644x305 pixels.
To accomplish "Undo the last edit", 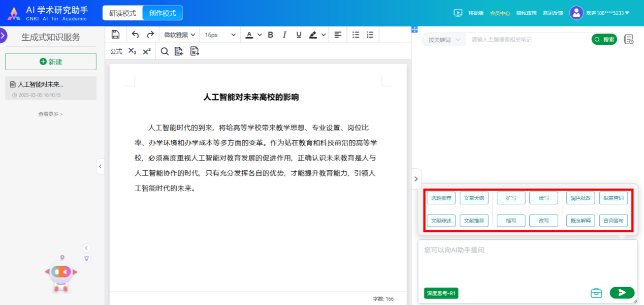I will tap(135, 35).
